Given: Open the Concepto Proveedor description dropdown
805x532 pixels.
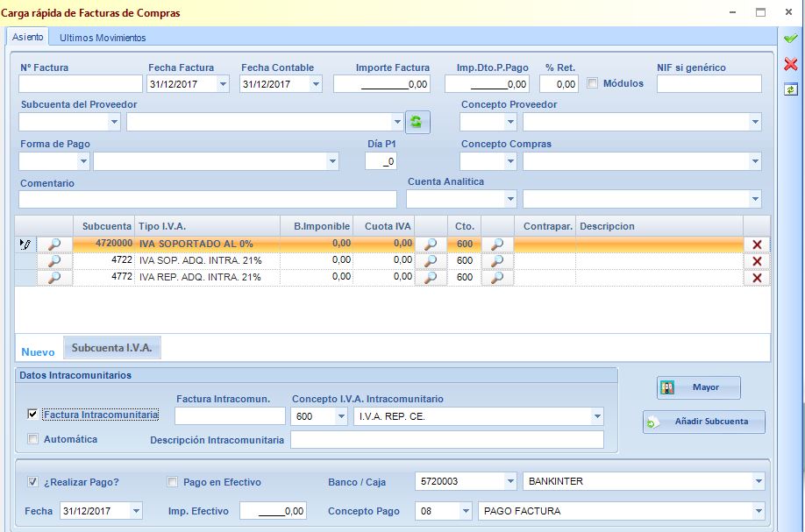Looking at the screenshot, I should point(755,122).
